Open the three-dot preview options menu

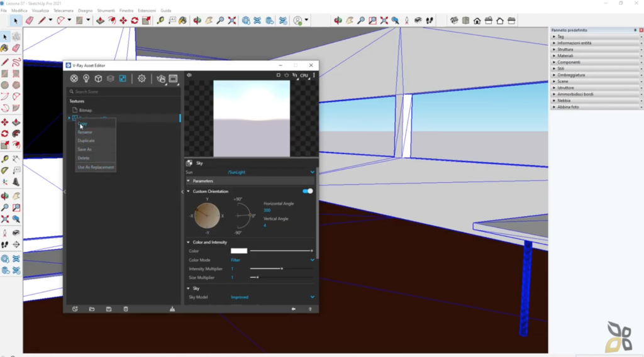[314, 75]
